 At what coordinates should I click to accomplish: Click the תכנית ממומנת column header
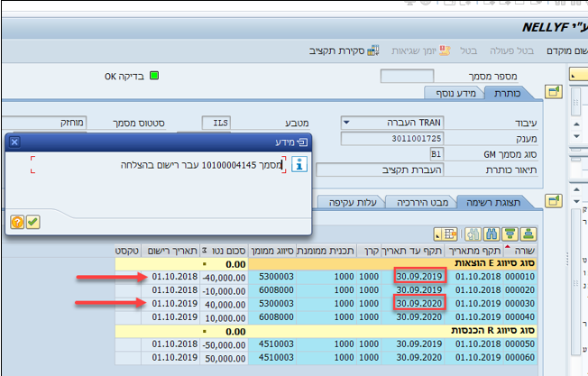click(326, 251)
